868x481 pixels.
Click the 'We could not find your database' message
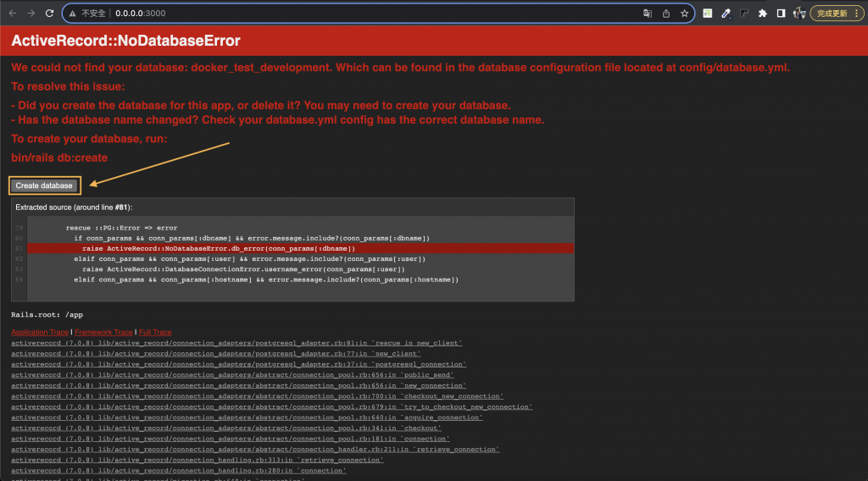pyautogui.click(x=400, y=68)
